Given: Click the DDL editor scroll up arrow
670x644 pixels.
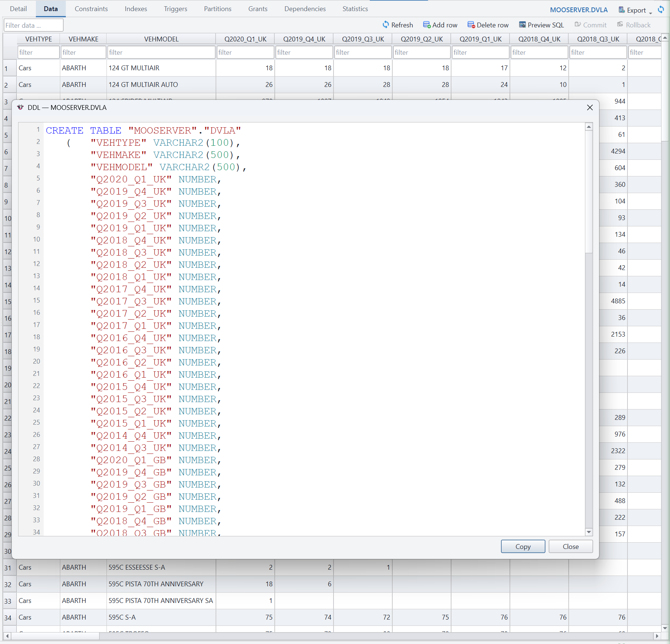Looking at the screenshot, I should 589,127.
